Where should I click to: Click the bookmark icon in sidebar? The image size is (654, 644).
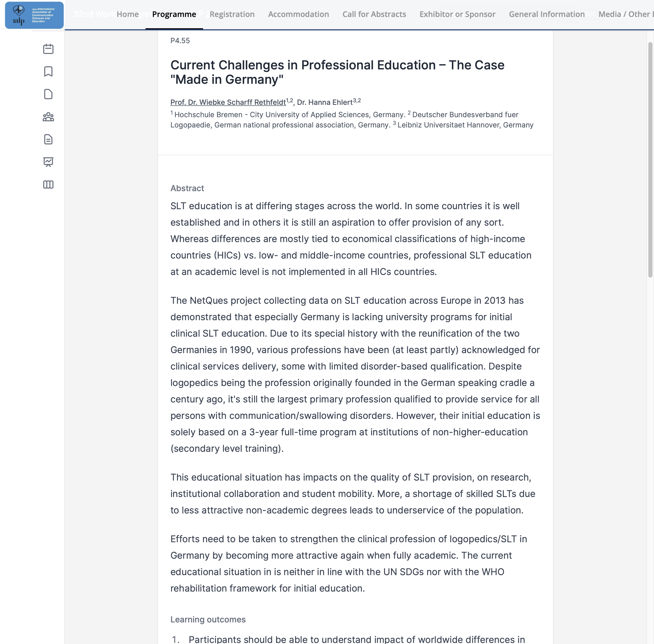48,71
